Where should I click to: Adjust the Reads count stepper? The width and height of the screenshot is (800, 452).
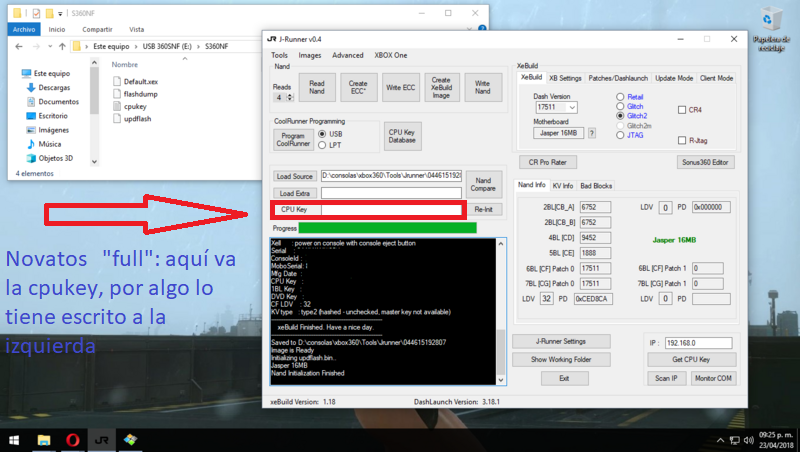point(290,97)
